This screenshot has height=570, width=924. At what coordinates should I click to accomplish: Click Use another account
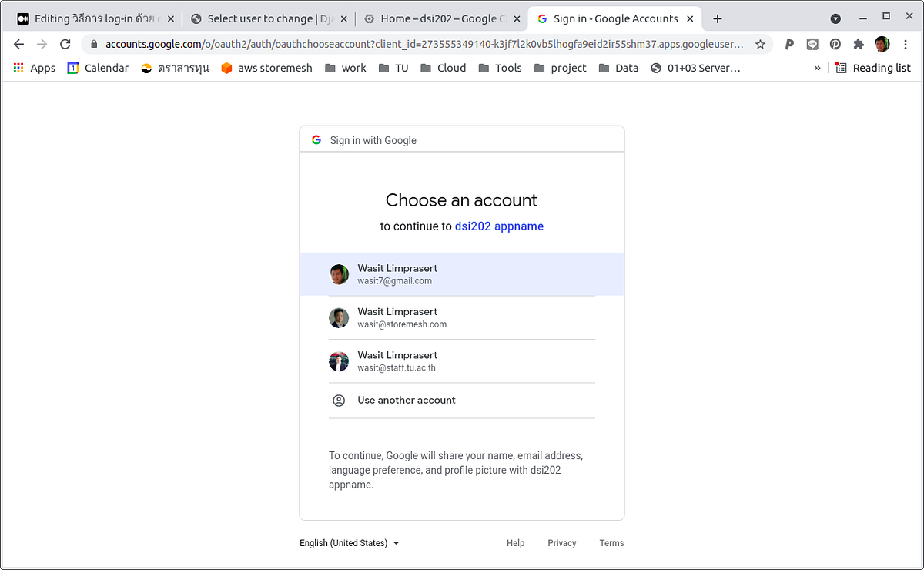(x=406, y=400)
